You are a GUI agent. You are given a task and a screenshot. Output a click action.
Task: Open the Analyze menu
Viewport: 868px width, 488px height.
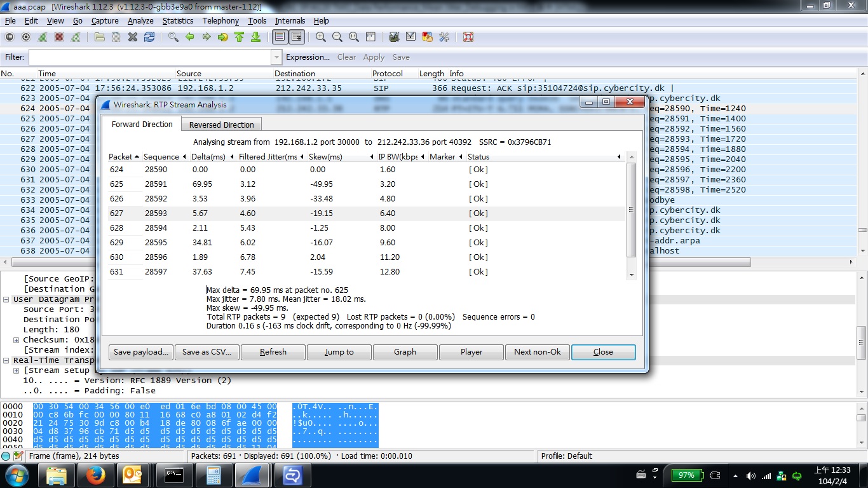[140, 20]
